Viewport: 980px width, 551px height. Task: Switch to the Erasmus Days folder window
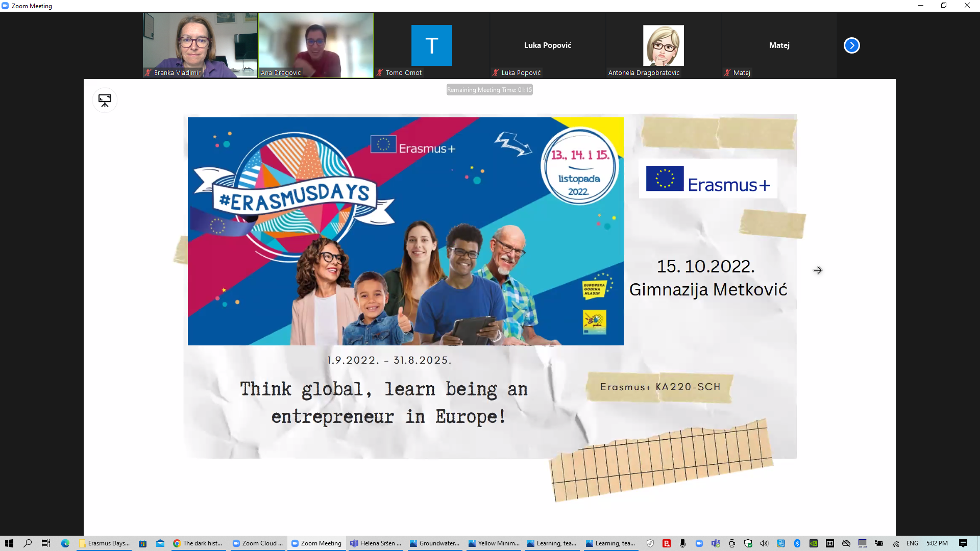pyautogui.click(x=105, y=543)
